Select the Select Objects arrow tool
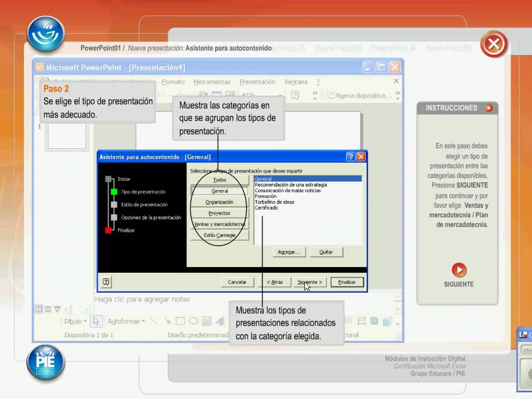Screen dimensions: 532x399 point(96,321)
